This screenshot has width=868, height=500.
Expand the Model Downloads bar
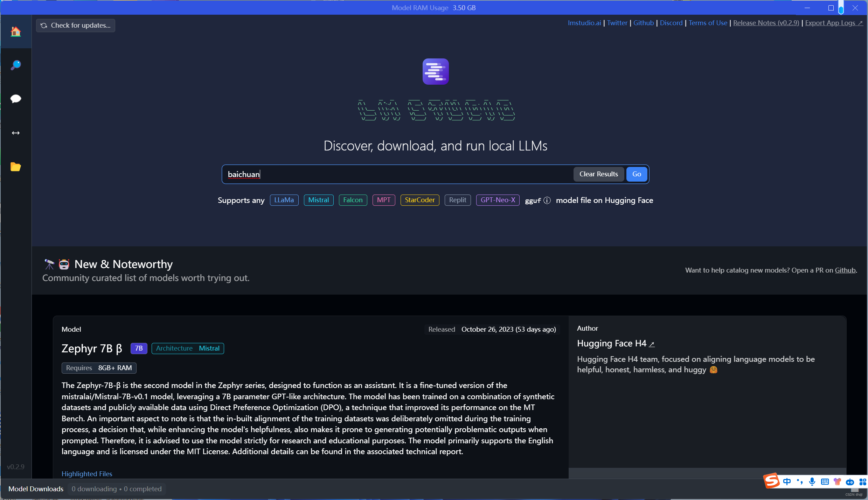(36, 489)
